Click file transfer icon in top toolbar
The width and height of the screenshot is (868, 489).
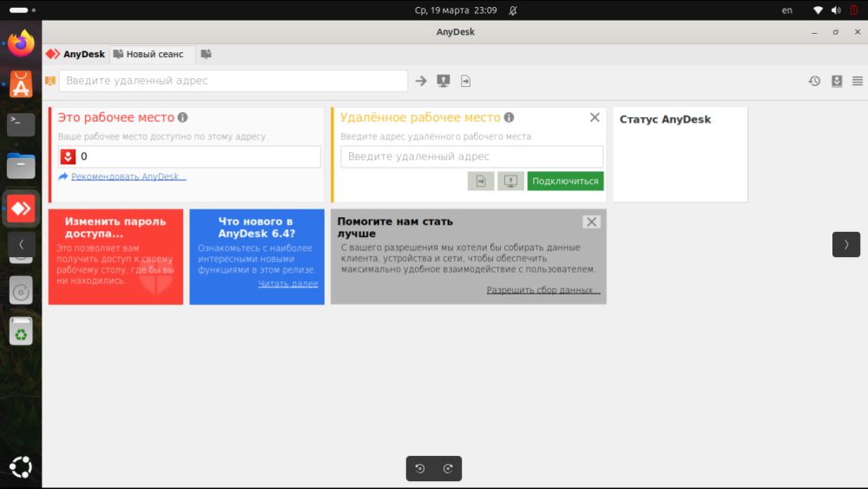pyautogui.click(x=465, y=81)
